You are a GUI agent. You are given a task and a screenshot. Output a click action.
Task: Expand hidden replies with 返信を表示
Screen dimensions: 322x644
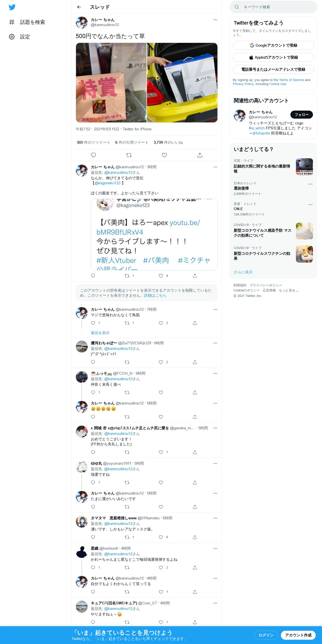[100, 333]
